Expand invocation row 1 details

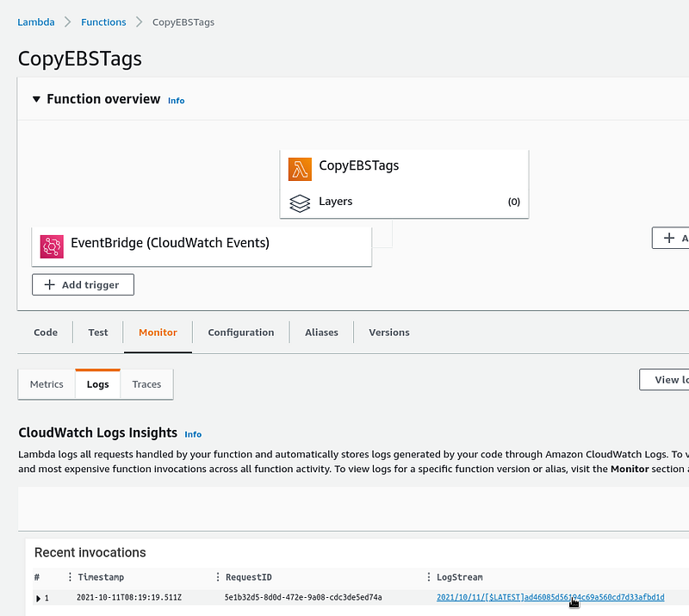38,599
